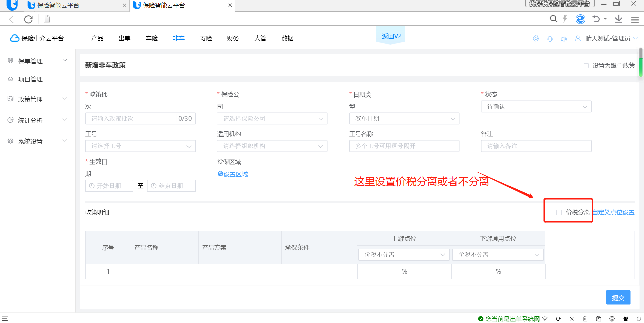Open the 人管 top menu

click(x=260, y=38)
